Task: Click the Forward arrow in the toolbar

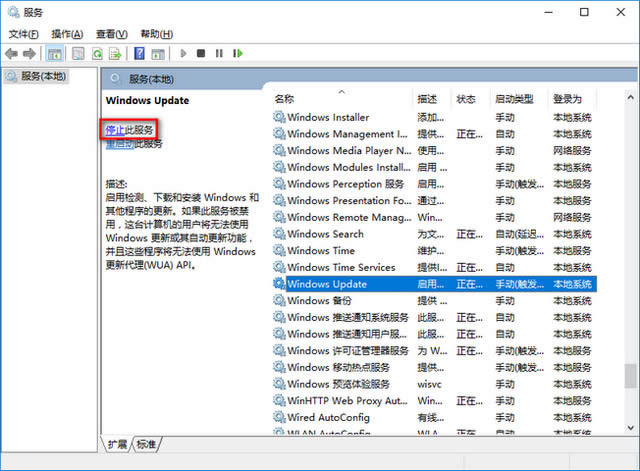Action: click(x=29, y=53)
